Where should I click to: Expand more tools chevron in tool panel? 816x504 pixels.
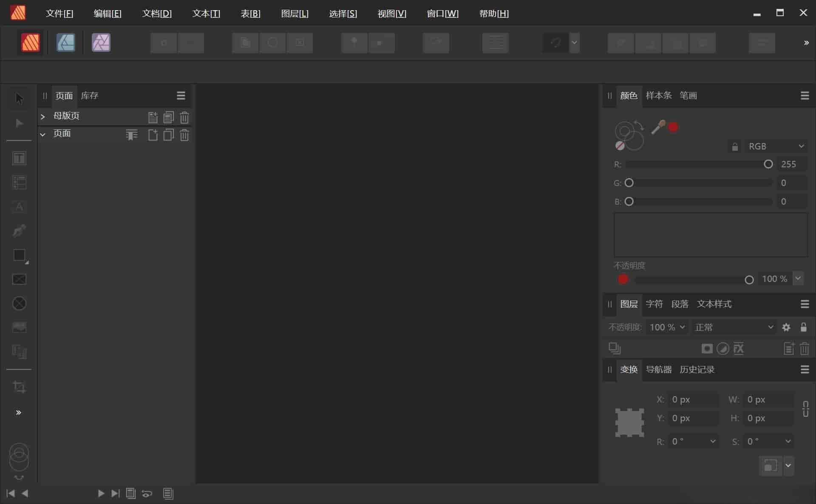[19, 413]
